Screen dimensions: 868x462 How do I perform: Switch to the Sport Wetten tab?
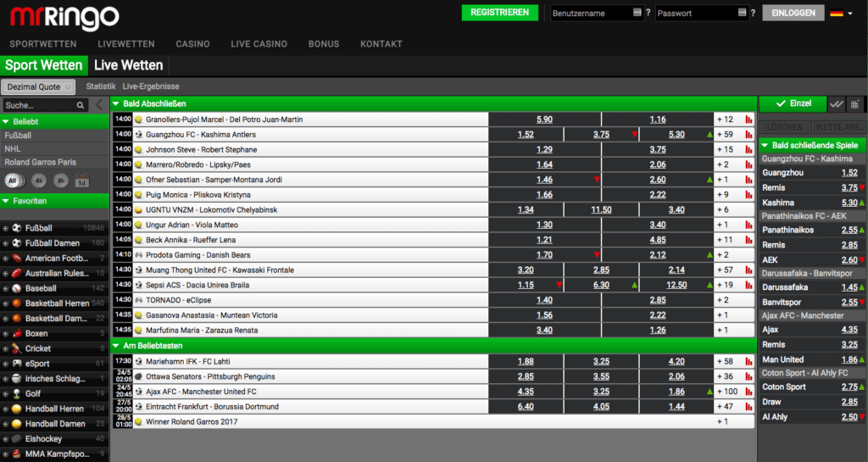coord(44,65)
